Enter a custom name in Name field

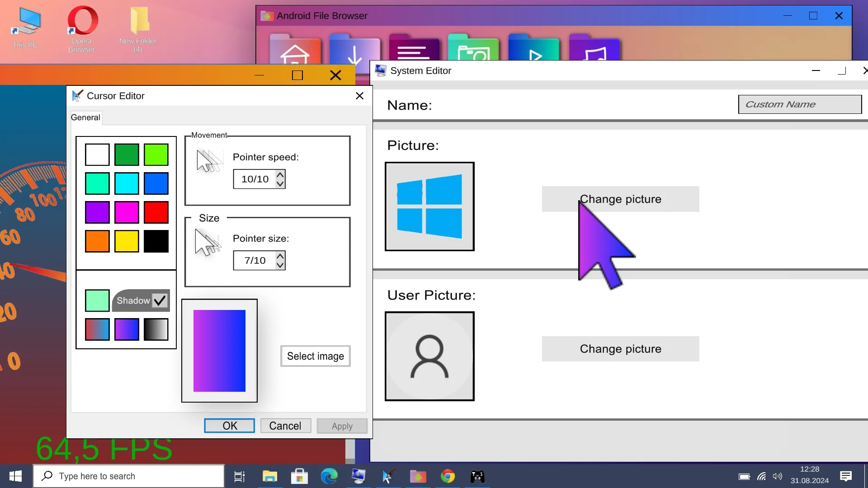(800, 104)
